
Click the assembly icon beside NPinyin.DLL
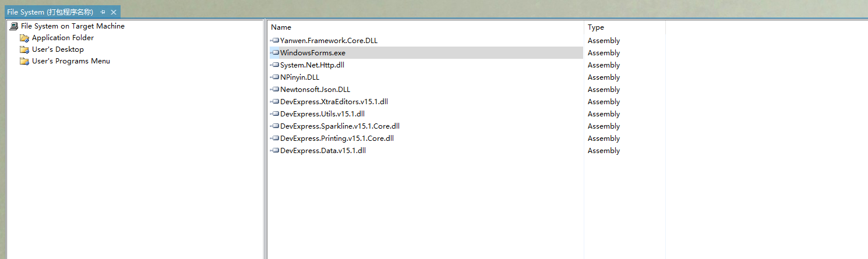(x=276, y=77)
